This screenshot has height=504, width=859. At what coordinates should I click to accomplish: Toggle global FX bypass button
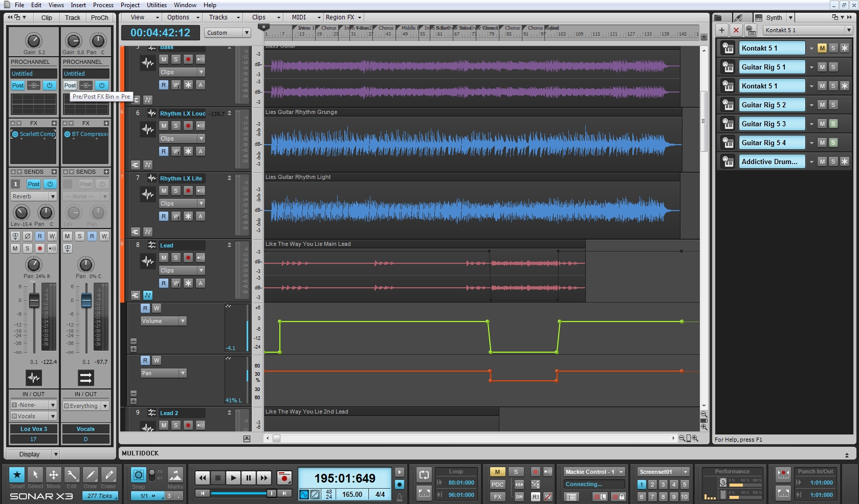pyautogui.click(x=497, y=496)
